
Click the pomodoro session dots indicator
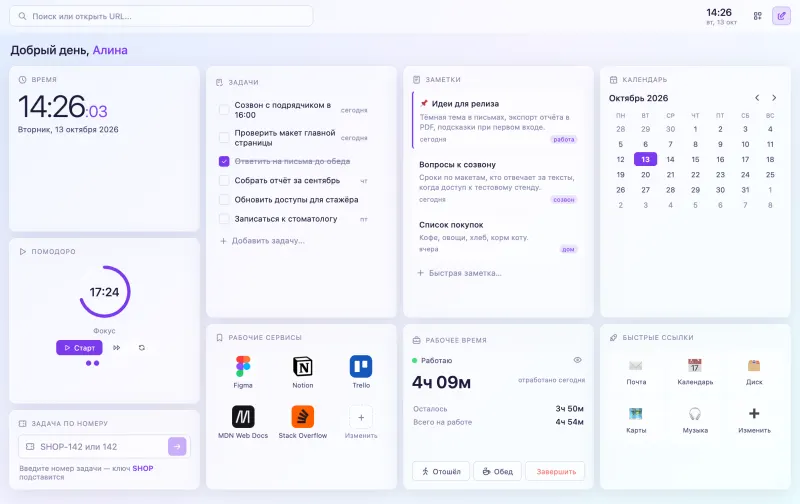[x=92, y=363]
